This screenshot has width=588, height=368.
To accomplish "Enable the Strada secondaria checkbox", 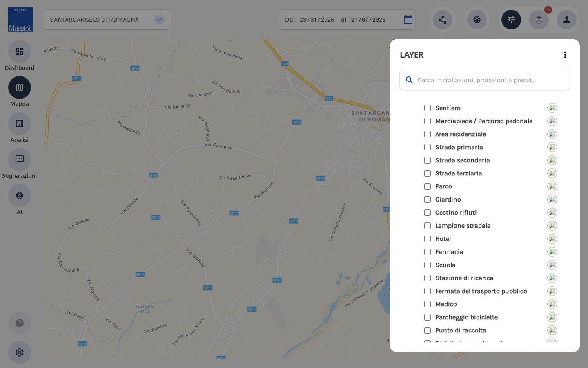I will (428, 160).
